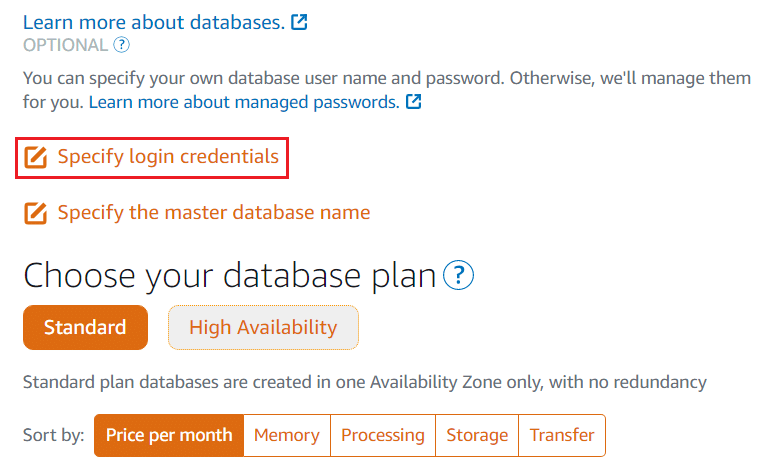Click the Sort by label
This screenshot has width=770, height=464.
click(54, 435)
